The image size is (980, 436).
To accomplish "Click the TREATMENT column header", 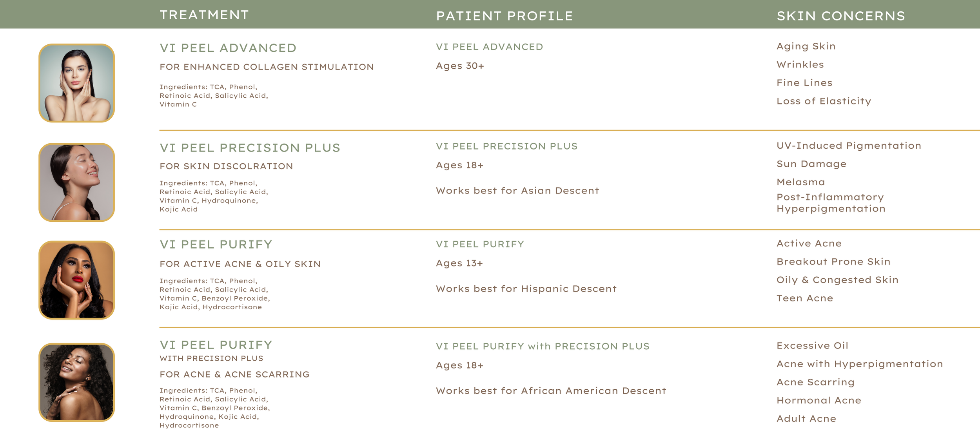I will (204, 15).
